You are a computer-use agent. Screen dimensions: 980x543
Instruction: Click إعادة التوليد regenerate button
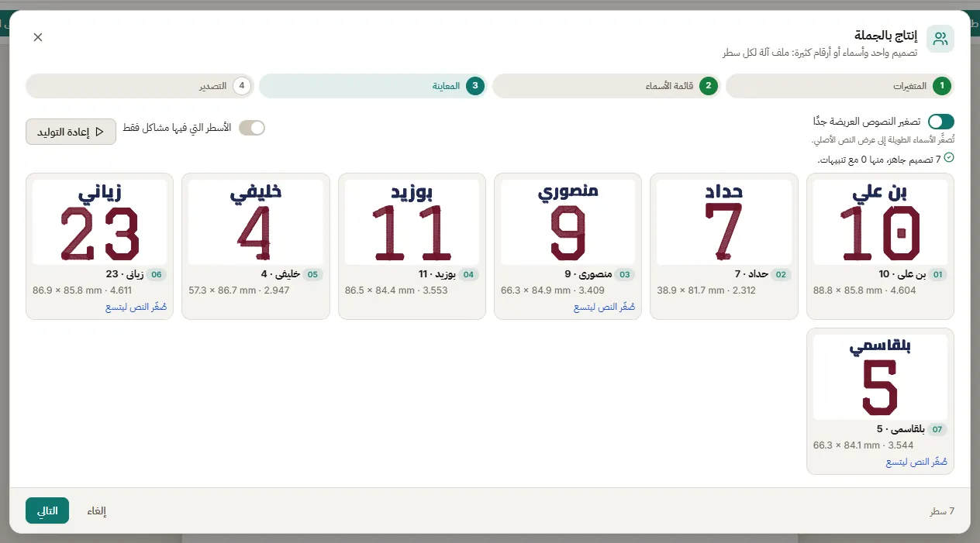click(71, 132)
